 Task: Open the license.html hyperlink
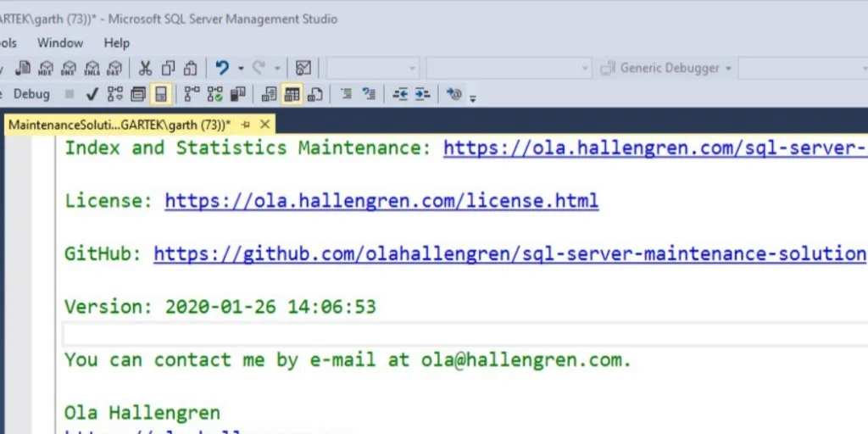point(381,200)
